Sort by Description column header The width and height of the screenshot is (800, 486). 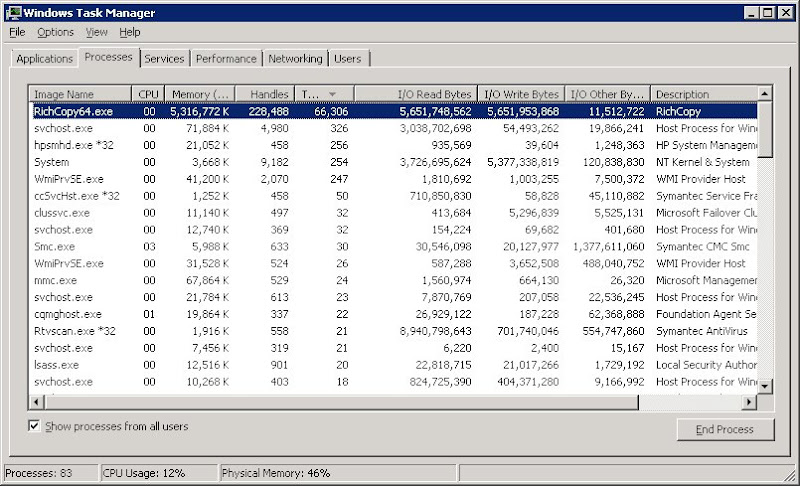click(704, 94)
